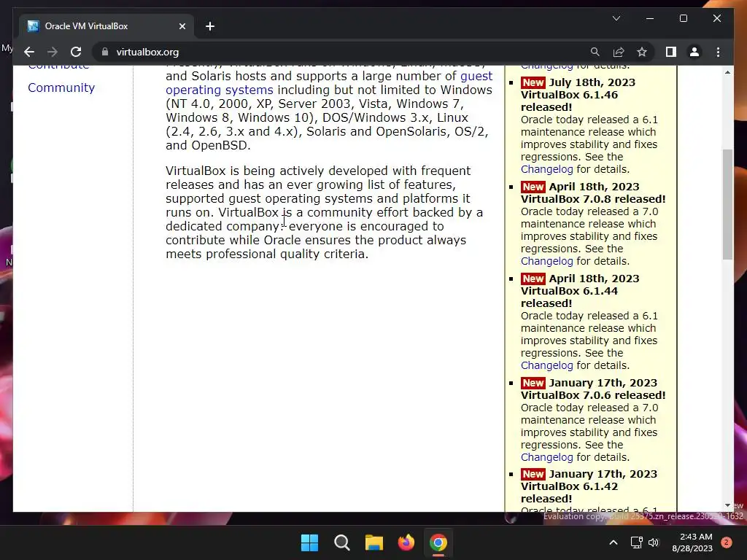Go back with the browser back arrow
The image size is (747, 560).
[x=29, y=52]
